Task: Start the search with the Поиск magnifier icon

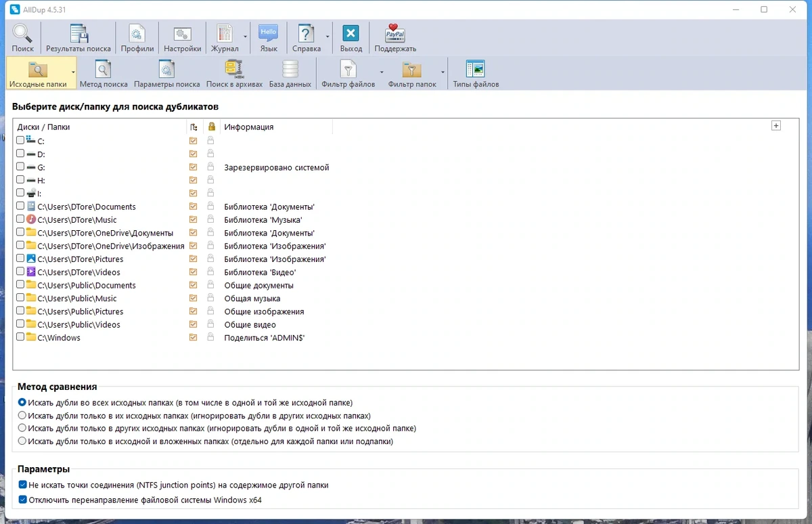Action: coord(22,38)
